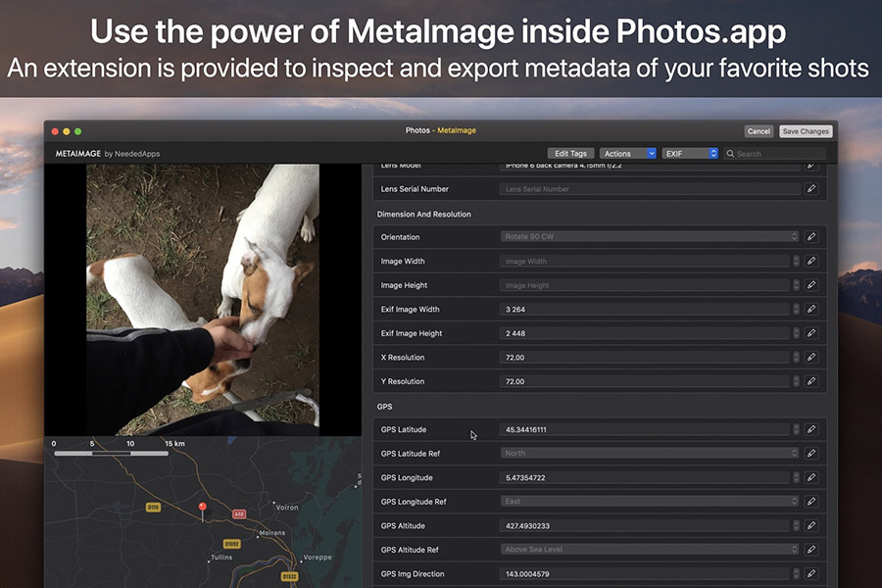Enable editing of the Image Height field
882x588 pixels.
coord(811,284)
